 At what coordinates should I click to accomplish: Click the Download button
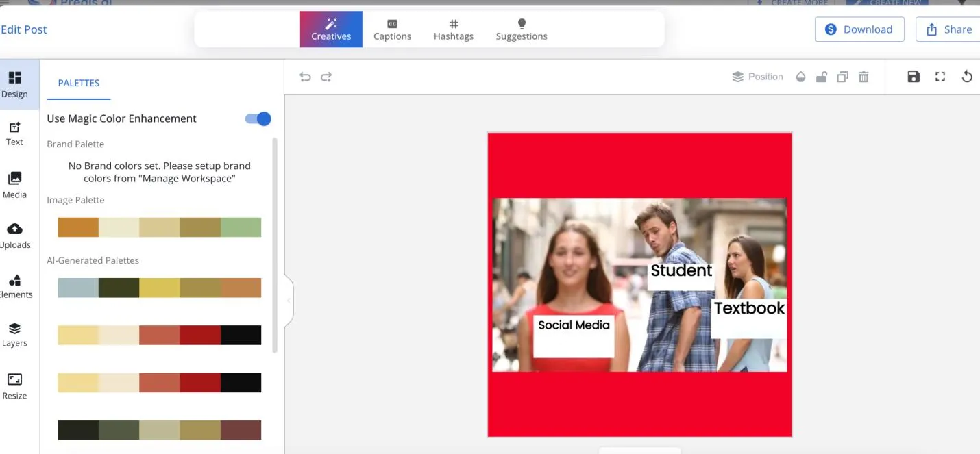[859, 29]
